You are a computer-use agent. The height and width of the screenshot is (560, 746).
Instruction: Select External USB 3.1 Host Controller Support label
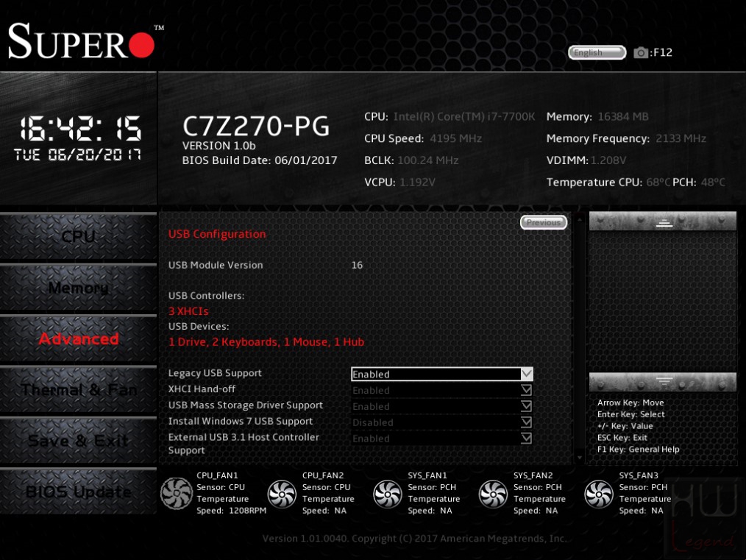click(x=244, y=444)
